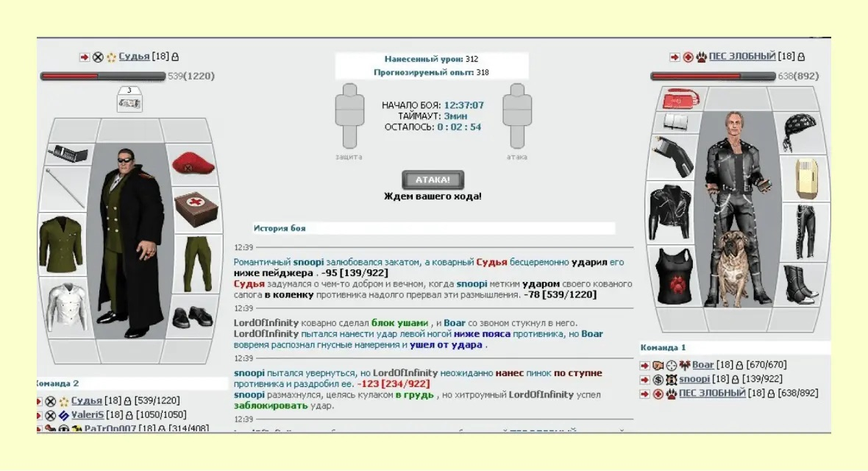Click the Ждем вашего хода! message
The image size is (868, 471).
(x=433, y=196)
